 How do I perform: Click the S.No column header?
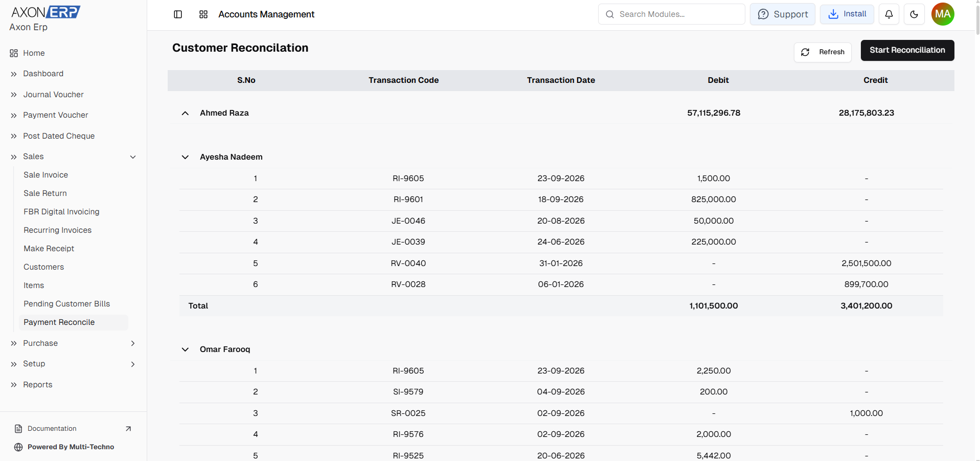pos(246,80)
